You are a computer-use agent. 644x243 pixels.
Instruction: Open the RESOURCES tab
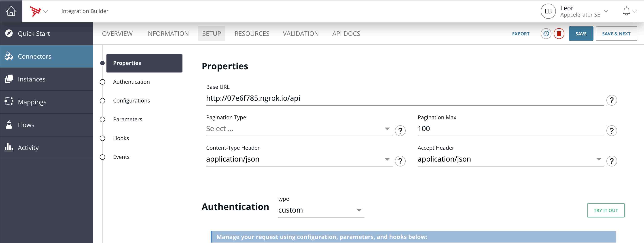pyautogui.click(x=252, y=34)
